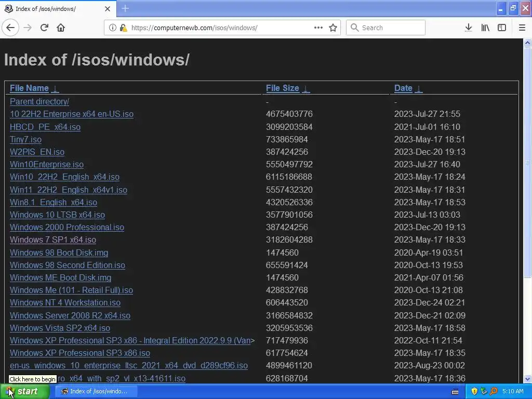Download Windows Me (101 - Retail Full).iso

click(x=71, y=290)
